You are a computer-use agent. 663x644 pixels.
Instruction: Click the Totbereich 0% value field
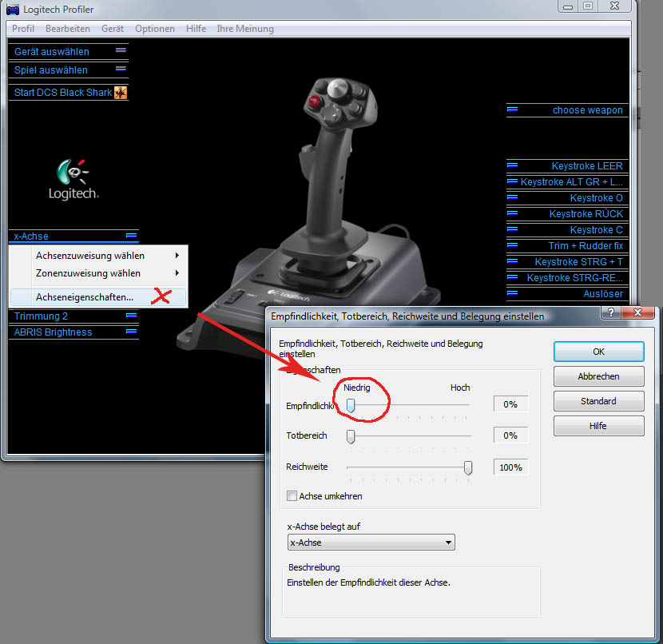(x=510, y=435)
